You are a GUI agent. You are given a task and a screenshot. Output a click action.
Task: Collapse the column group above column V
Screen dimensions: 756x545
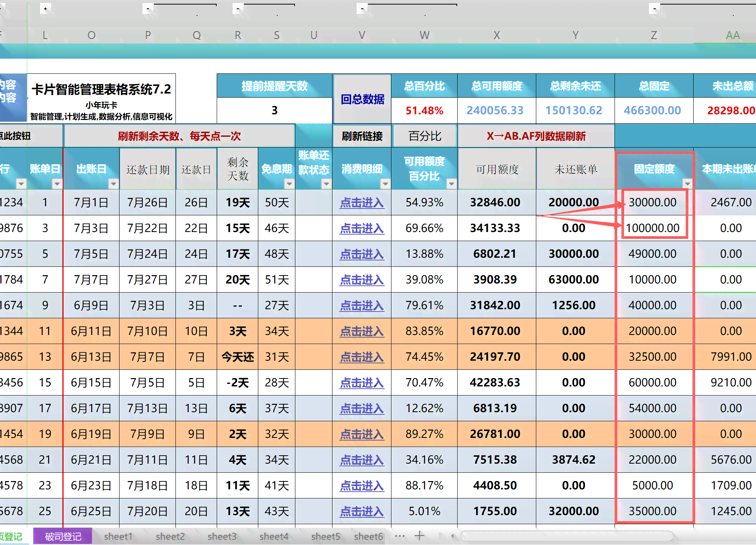click(x=362, y=9)
